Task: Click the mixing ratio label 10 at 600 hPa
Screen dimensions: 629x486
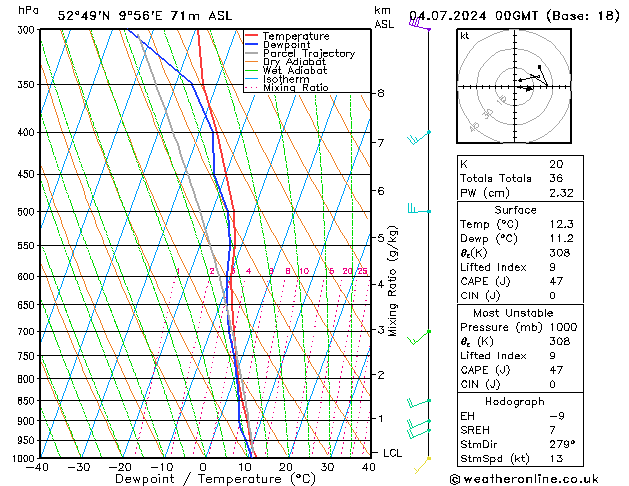Action: click(304, 271)
